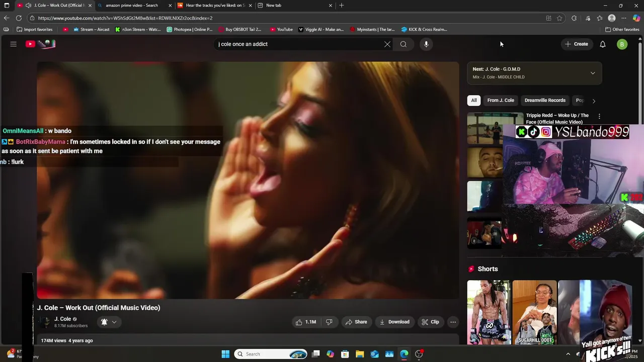Image resolution: width=644 pixels, height=362 pixels.
Task: Open subscription notification bell dropdown
Action: tap(109, 322)
